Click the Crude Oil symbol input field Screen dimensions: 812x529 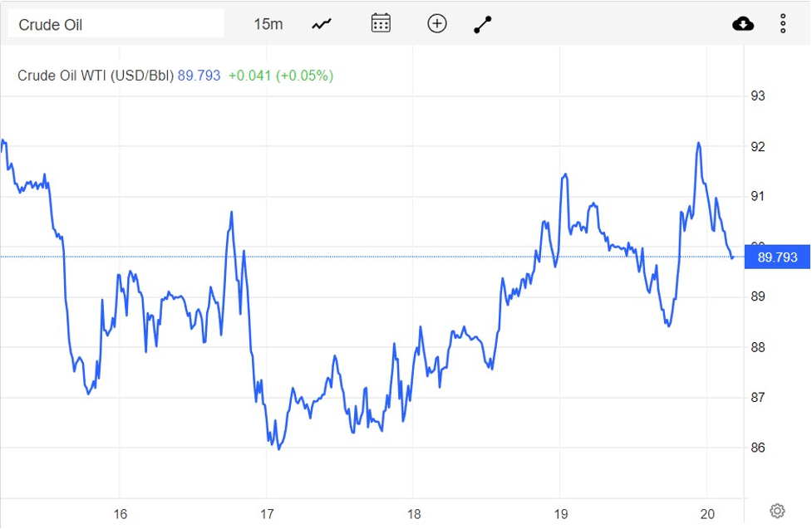[x=116, y=23]
